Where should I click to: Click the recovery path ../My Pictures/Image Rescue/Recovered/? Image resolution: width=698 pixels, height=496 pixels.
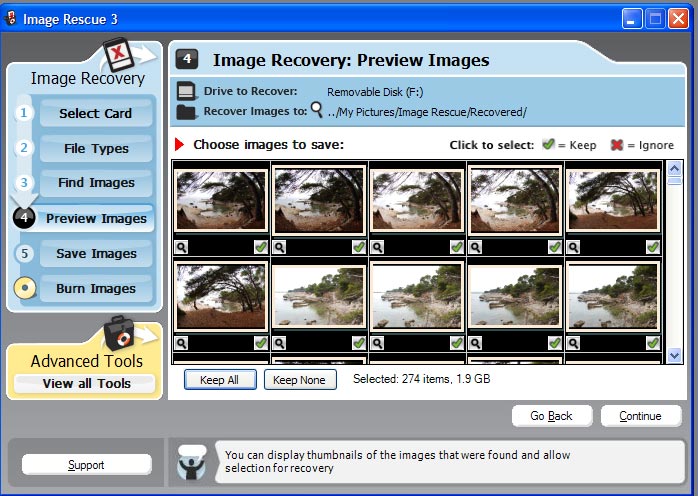tap(427, 112)
